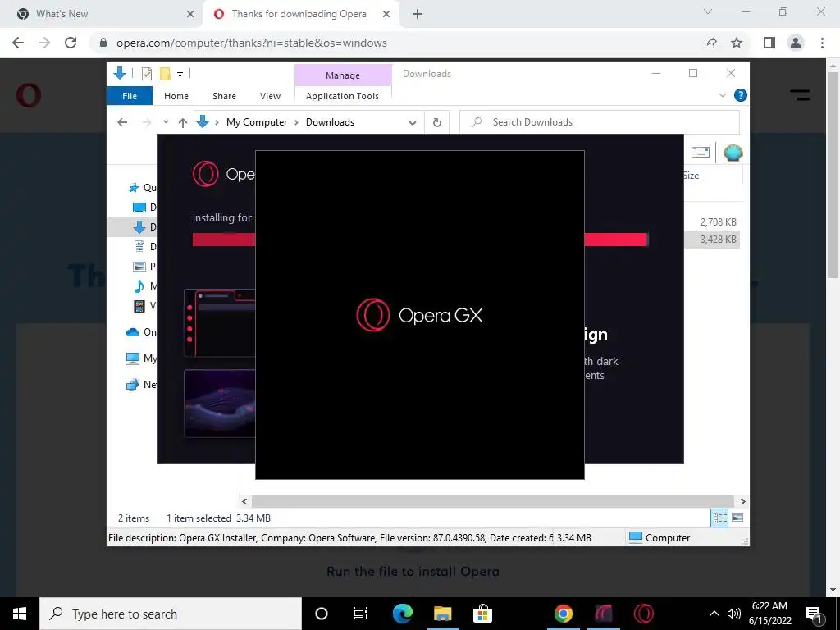
Task: Open Task View on taskbar
Action: [x=361, y=614]
